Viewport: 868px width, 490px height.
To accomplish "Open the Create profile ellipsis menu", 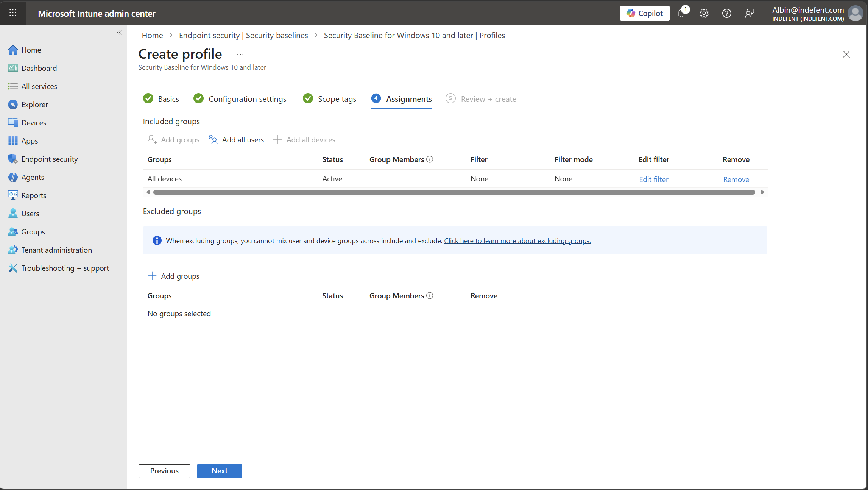I will 240,54.
